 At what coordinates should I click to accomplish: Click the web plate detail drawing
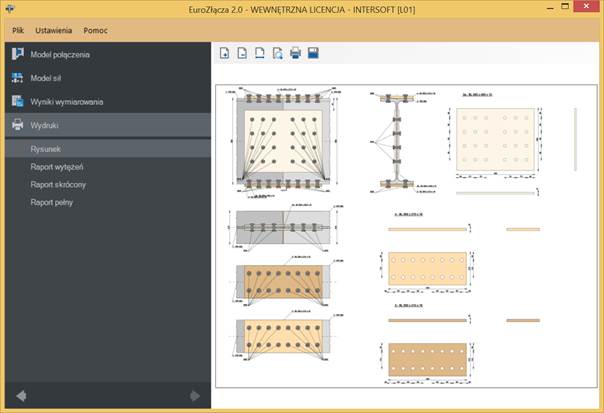[x=495, y=139]
